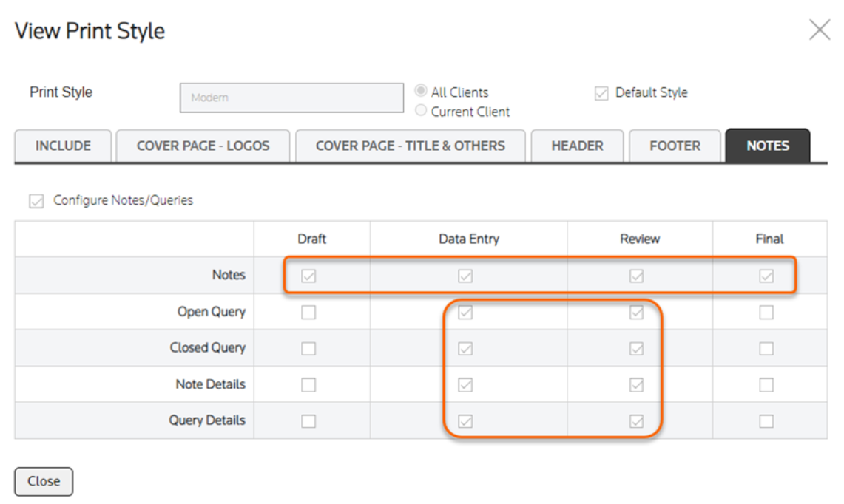Toggle the Default Style checkbox

coord(601,93)
